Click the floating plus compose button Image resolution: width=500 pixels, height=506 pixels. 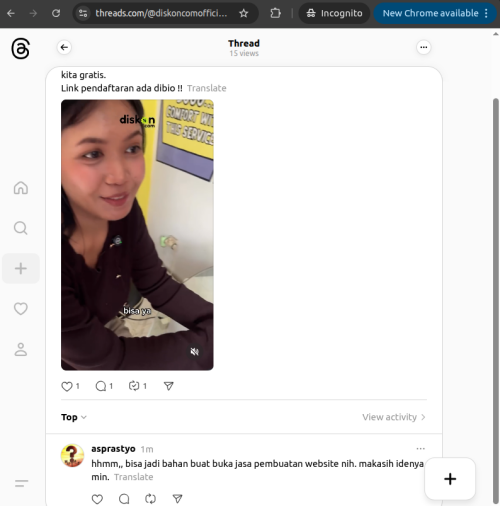[x=450, y=479]
